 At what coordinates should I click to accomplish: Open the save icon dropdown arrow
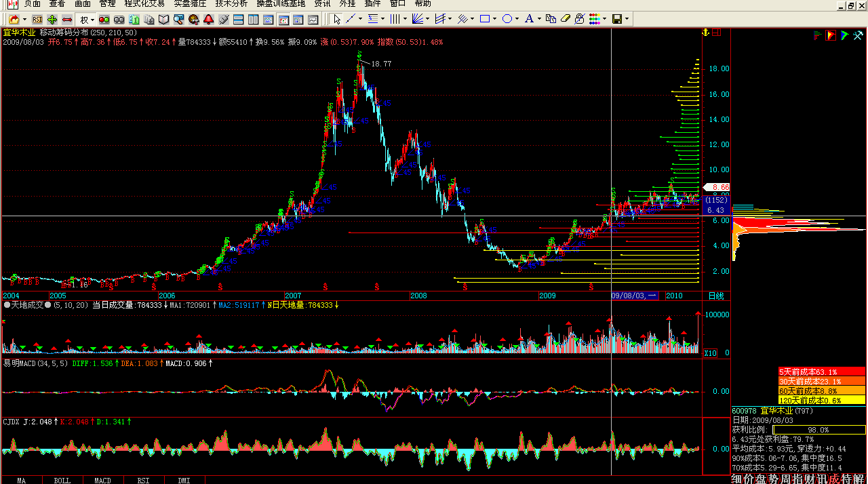point(627,19)
